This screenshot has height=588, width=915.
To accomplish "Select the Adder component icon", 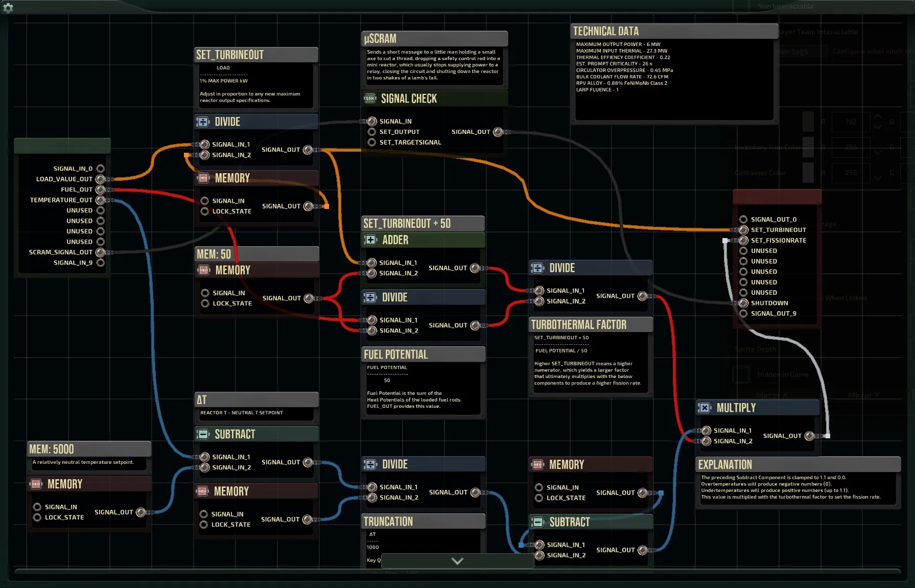I will (x=370, y=240).
